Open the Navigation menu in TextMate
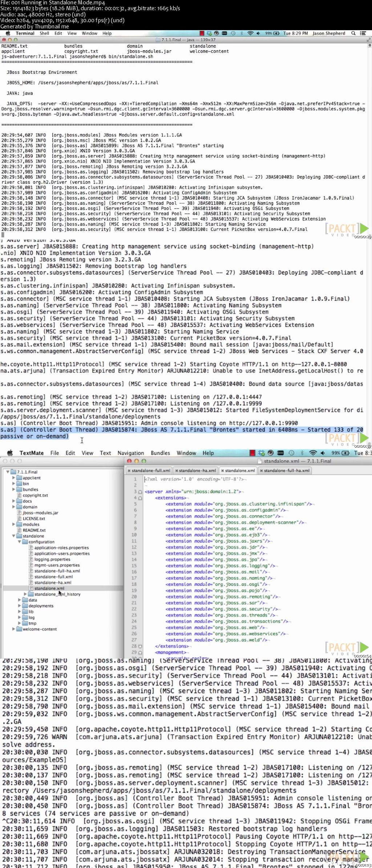 131,453
